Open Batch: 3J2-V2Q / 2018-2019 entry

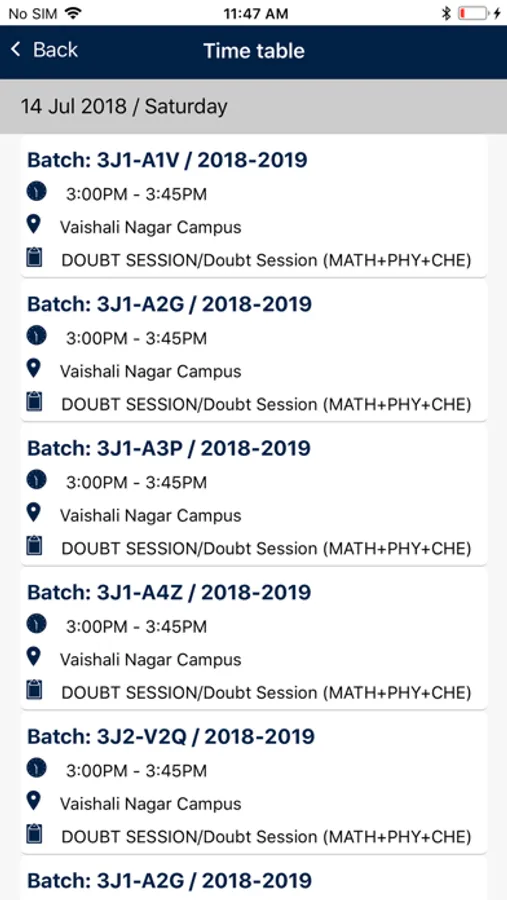(254, 783)
